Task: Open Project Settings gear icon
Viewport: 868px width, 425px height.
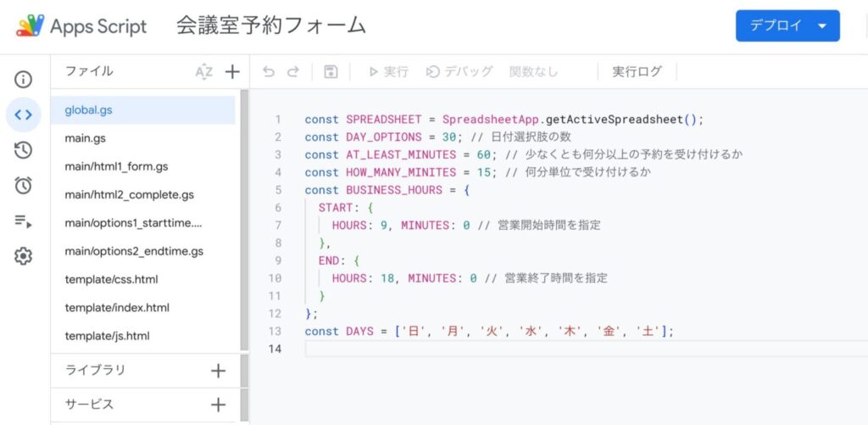Action: click(x=23, y=256)
